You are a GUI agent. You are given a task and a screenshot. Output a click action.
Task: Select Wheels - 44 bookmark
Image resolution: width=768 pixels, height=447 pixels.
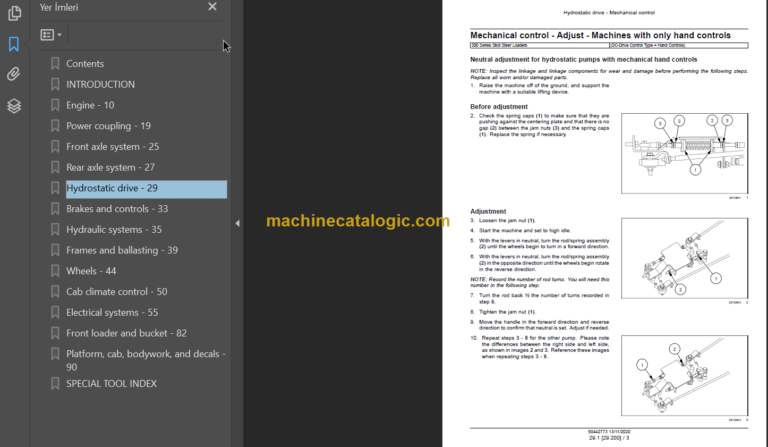point(91,271)
